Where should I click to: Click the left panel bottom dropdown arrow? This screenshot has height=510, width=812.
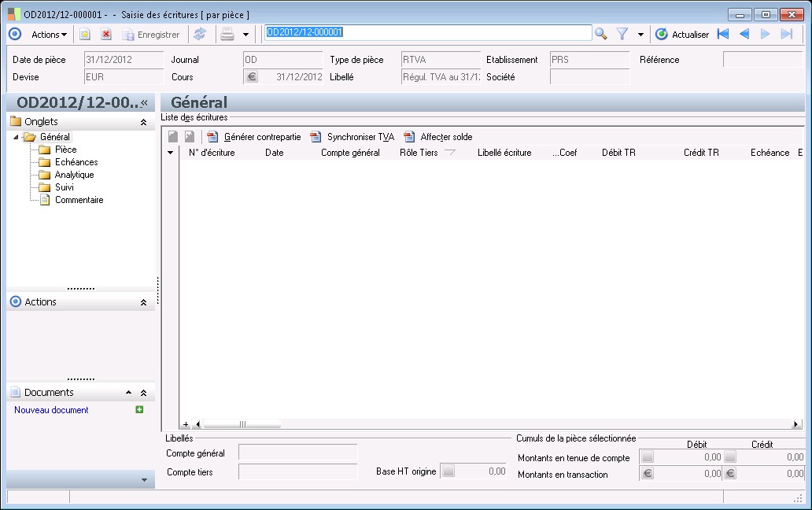[x=144, y=480]
